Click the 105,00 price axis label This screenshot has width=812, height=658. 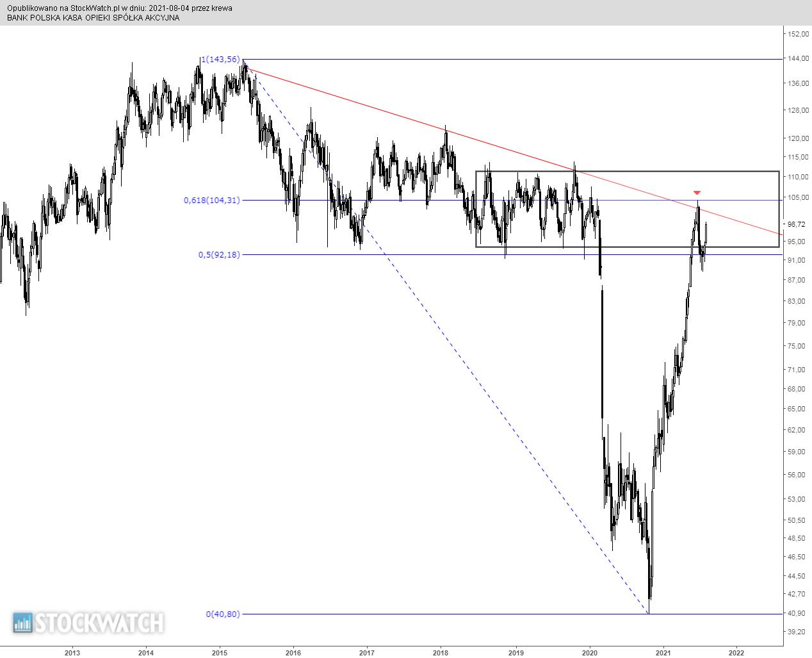pos(797,197)
